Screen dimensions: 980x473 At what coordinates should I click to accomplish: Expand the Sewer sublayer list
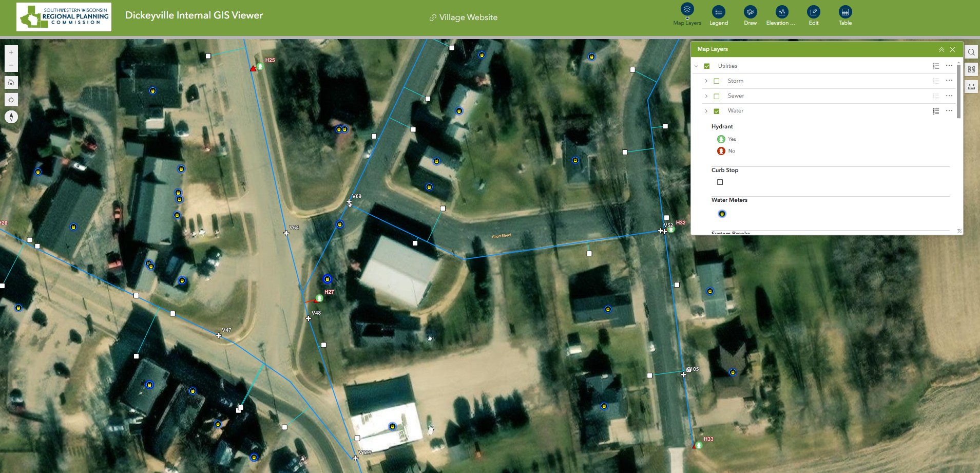pos(706,96)
